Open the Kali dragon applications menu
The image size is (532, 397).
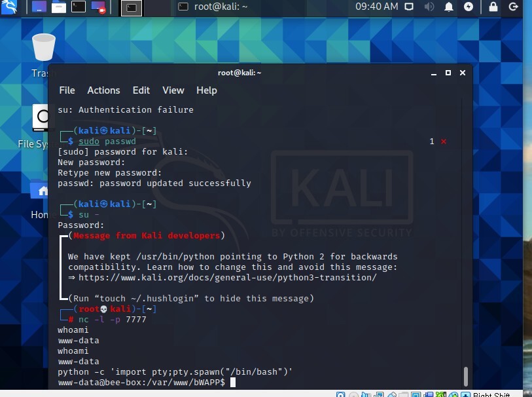(9, 7)
